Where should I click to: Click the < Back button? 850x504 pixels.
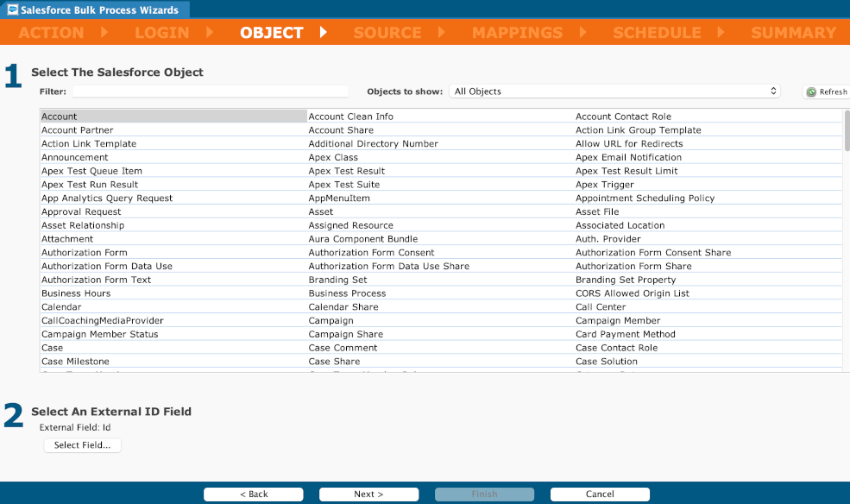[x=253, y=495]
